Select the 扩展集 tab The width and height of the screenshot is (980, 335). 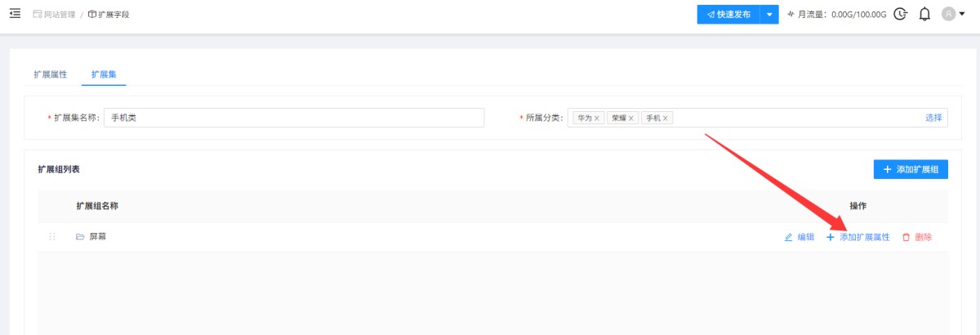pyautogui.click(x=104, y=74)
